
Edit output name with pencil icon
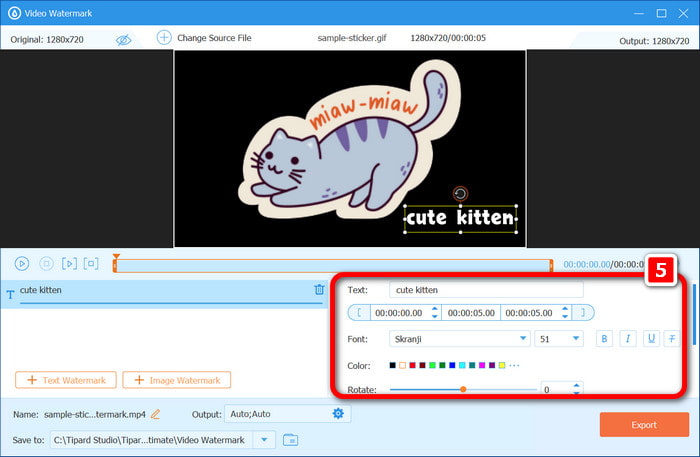pos(155,414)
